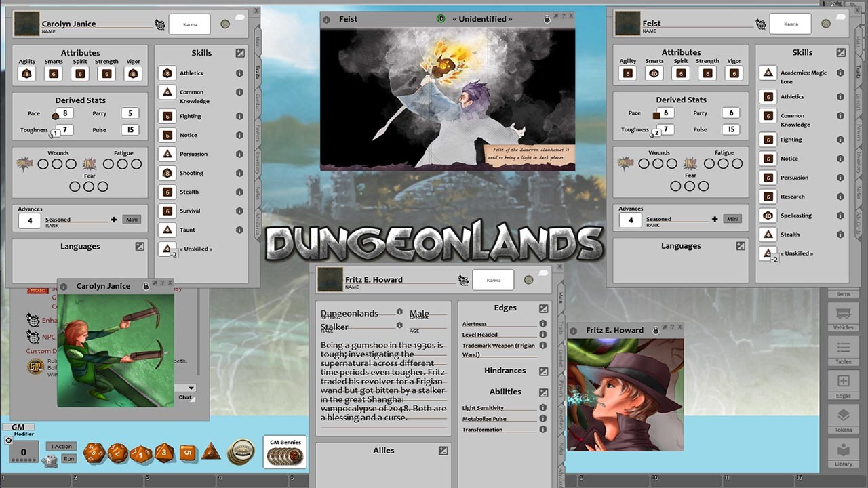Screen dimensions: 868x488
Task: Check first Fatigue circle on Feist's sheet
Action: coord(709,163)
